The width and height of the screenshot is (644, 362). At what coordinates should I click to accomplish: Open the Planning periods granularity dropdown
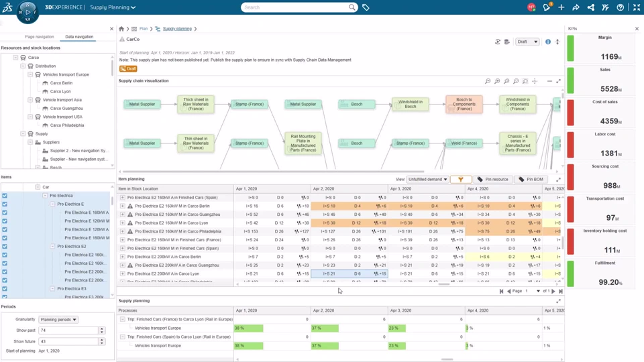pyautogui.click(x=58, y=319)
